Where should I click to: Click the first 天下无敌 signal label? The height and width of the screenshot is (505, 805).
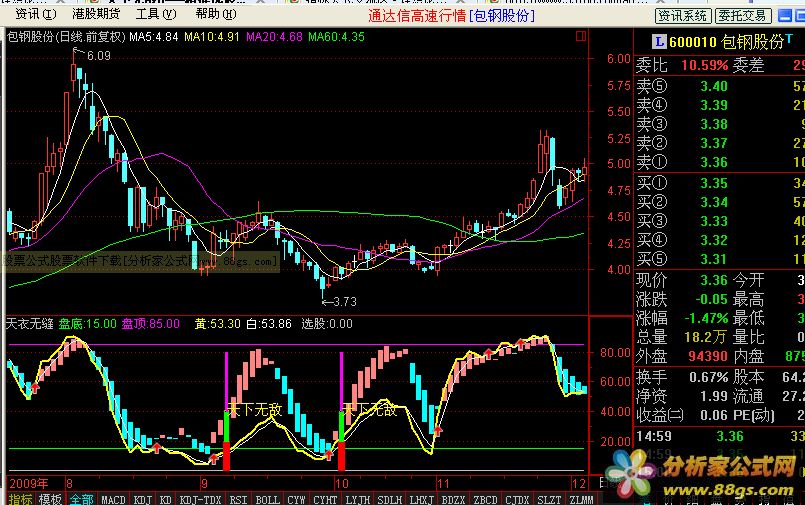[255, 409]
